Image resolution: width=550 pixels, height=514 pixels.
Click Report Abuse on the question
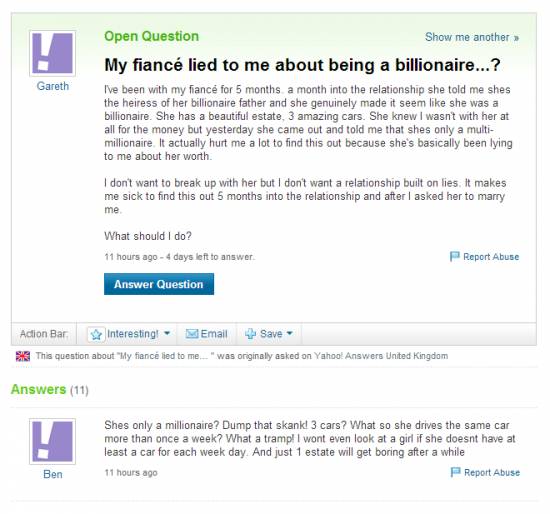pos(491,257)
